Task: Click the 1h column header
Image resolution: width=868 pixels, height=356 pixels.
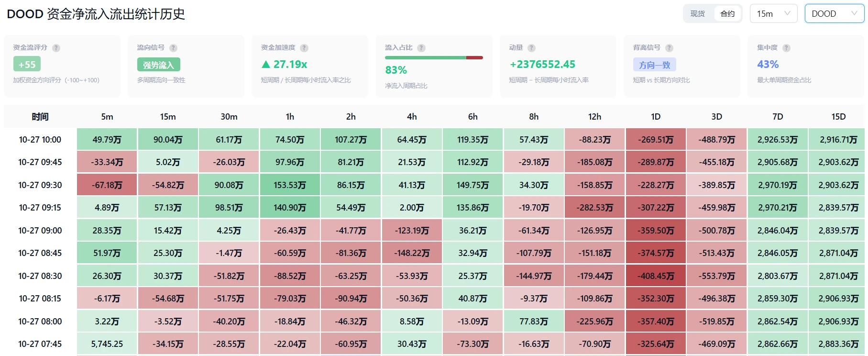Action: [x=290, y=117]
